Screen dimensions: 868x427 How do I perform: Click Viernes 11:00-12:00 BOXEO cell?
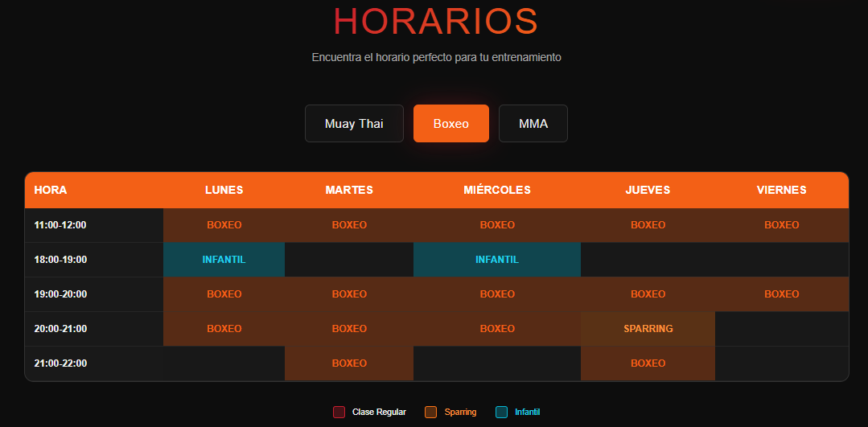(x=782, y=225)
